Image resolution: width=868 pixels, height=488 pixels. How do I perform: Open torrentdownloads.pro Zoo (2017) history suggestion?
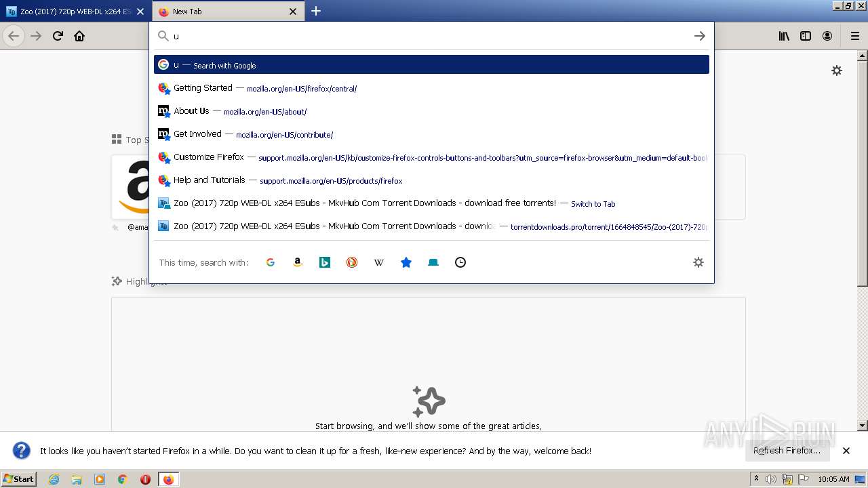[x=431, y=226]
